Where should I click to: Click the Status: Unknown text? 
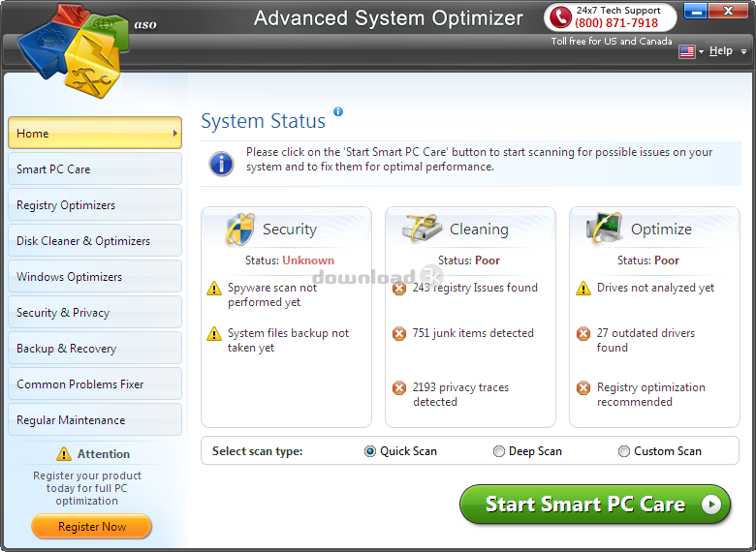point(289,261)
